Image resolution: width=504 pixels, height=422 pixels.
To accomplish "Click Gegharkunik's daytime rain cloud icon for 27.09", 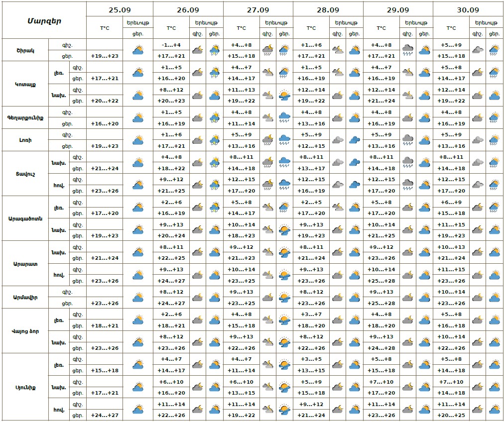I will (284, 117).
